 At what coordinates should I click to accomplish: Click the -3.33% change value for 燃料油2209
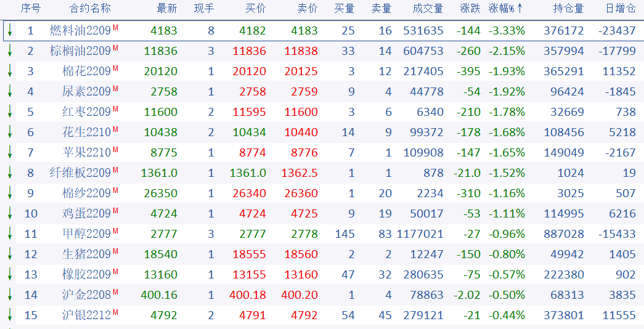[x=507, y=31]
